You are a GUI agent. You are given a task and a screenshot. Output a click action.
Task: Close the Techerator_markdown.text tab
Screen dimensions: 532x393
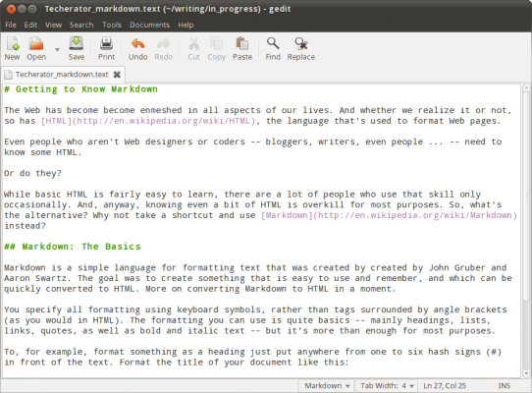coord(117,75)
